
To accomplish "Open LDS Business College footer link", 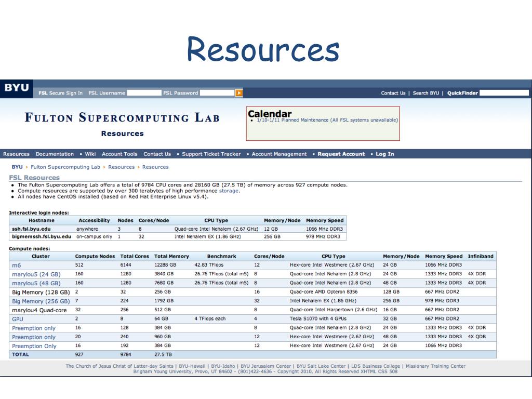I will [x=376, y=366].
